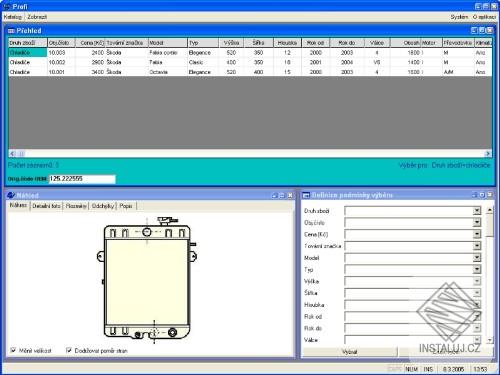Open the O aplikaci menu
The image size is (500, 375).
point(484,17)
